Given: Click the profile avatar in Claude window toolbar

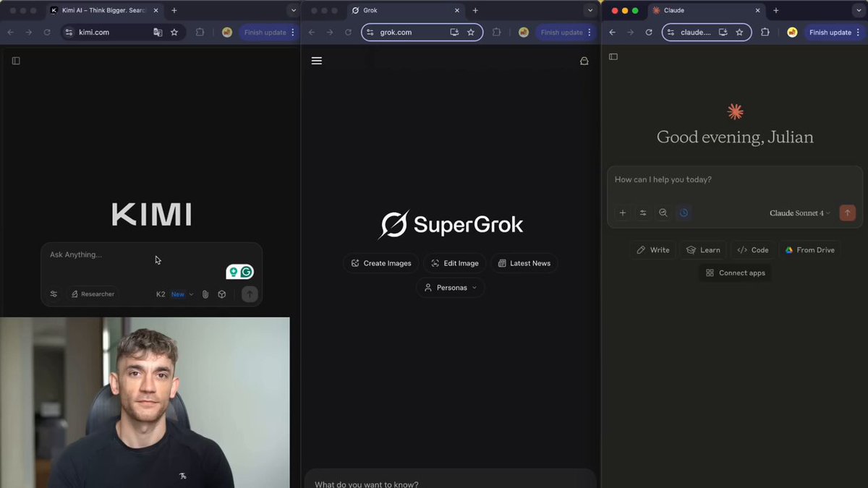Looking at the screenshot, I should click(x=792, y=33).
